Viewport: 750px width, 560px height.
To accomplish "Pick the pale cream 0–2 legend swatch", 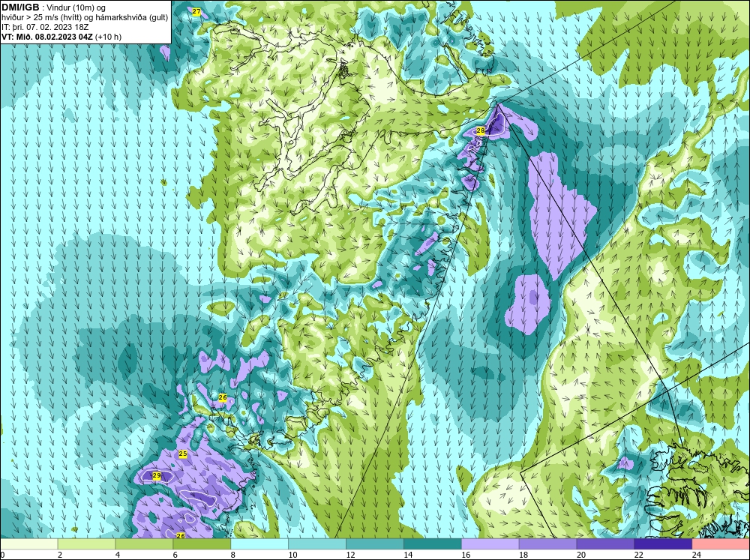I will pyautogui.click(x=28, y=544).
